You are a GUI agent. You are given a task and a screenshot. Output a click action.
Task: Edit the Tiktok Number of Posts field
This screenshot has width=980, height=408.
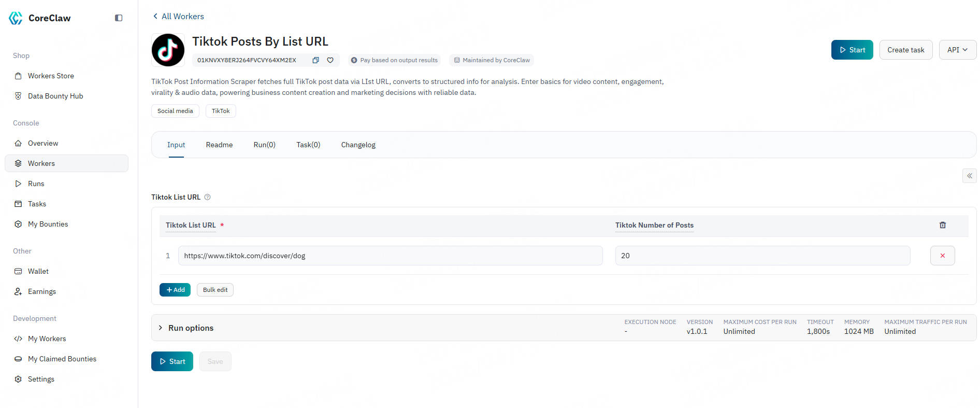[762, 256]
